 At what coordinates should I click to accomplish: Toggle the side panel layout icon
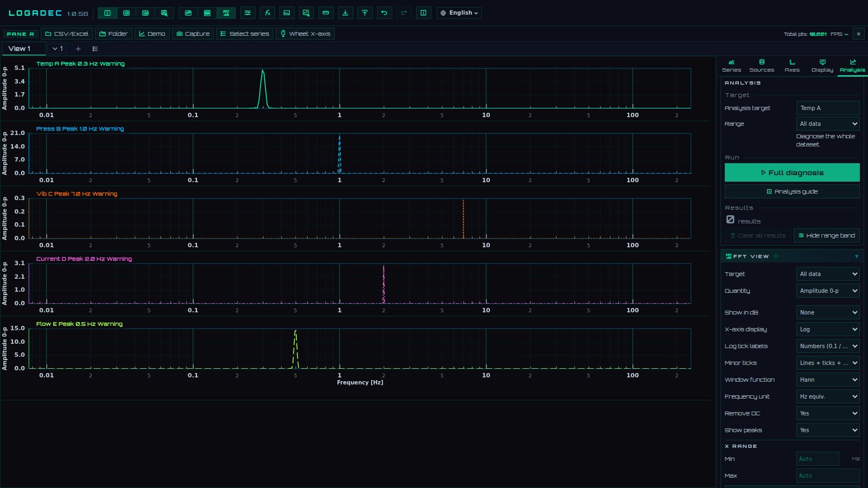[x=424, y=13]
